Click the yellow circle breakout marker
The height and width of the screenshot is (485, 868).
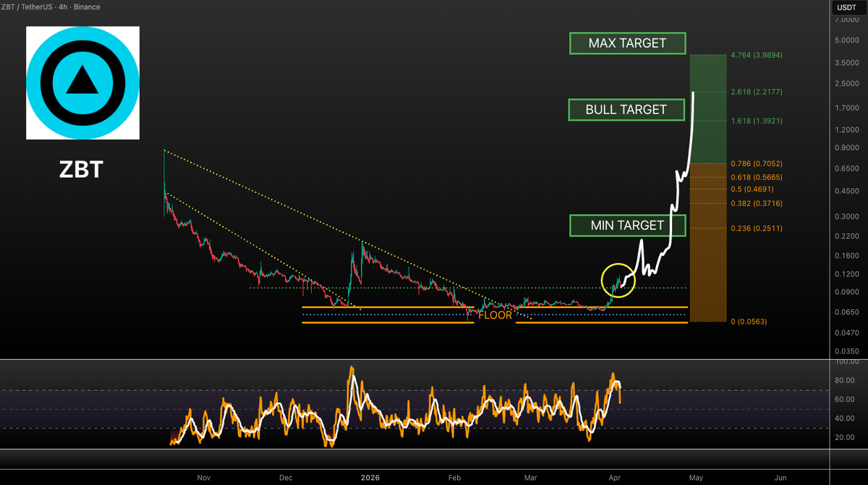(619, 281)
